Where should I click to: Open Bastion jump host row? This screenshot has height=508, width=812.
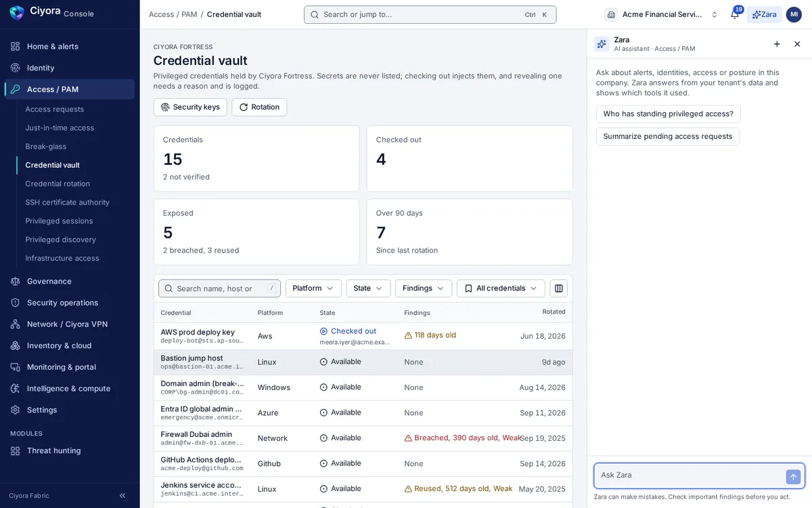[363, 362]
